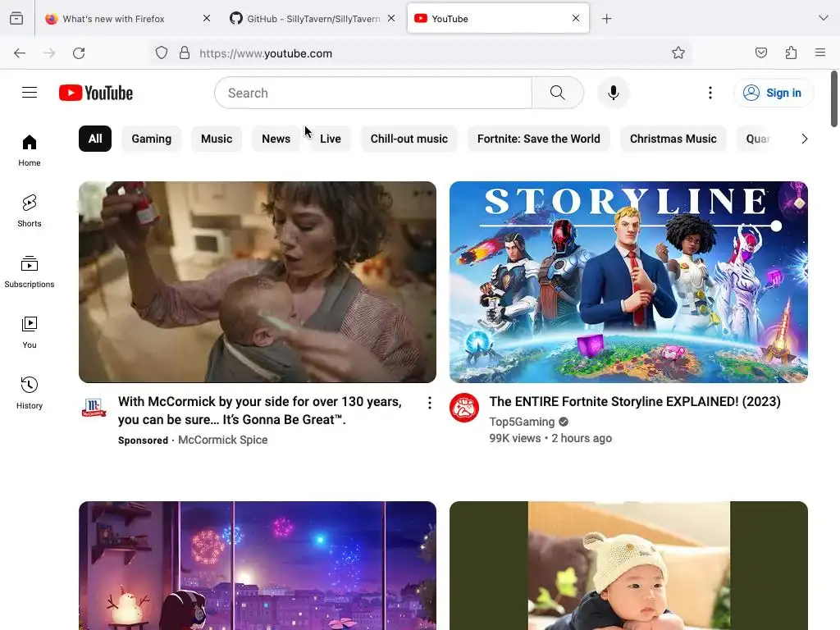Start voice search with microphone icon

tap(614, 93)
